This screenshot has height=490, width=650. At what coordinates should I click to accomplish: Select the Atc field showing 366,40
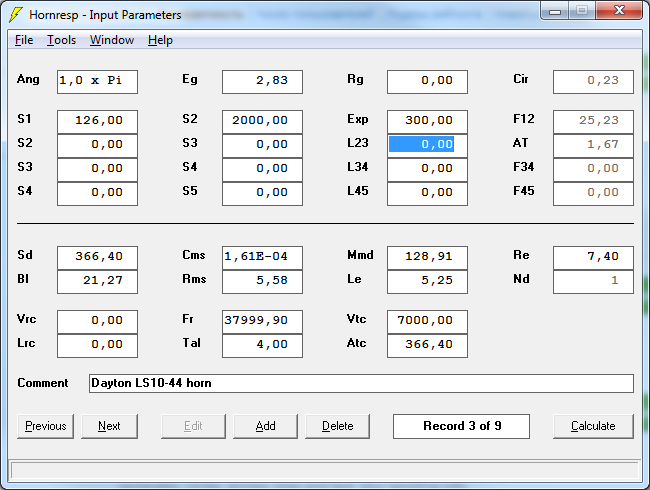click(427, 346)
